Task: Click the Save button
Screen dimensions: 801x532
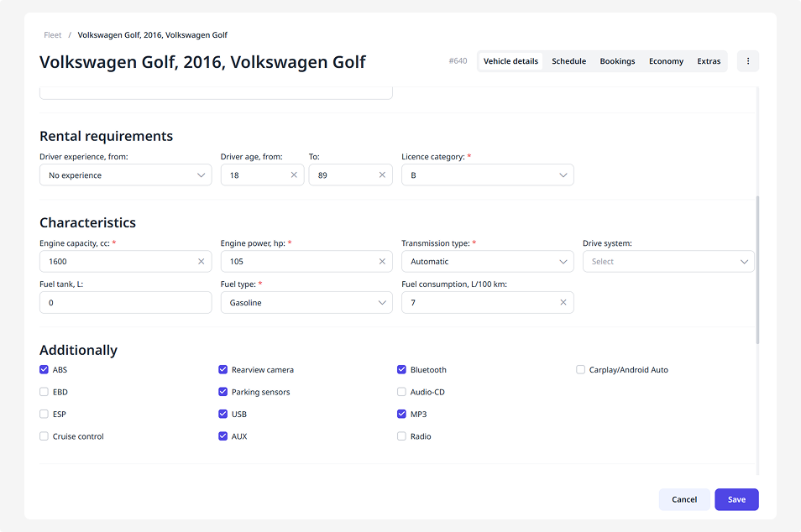Action: tap(736, 499)
